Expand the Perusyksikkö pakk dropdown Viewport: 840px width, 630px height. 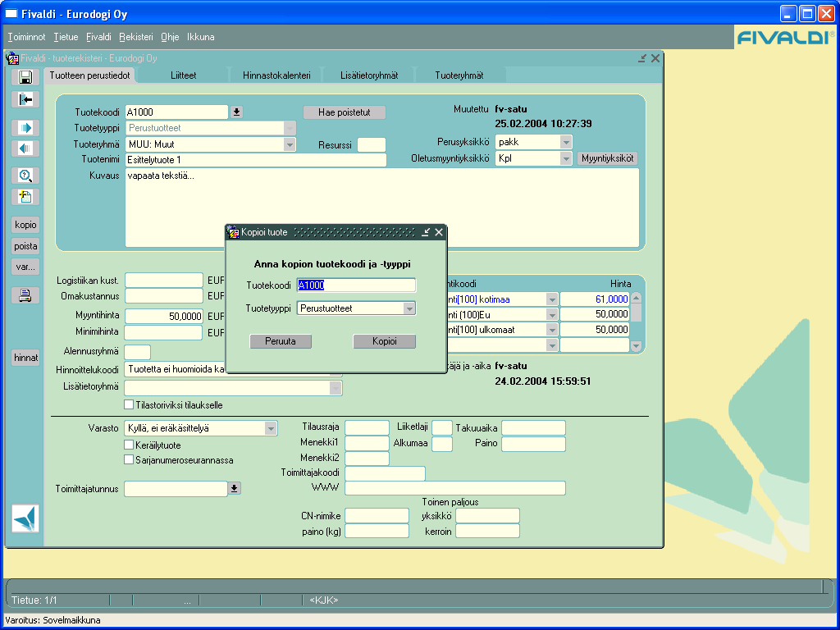(566, 142)
